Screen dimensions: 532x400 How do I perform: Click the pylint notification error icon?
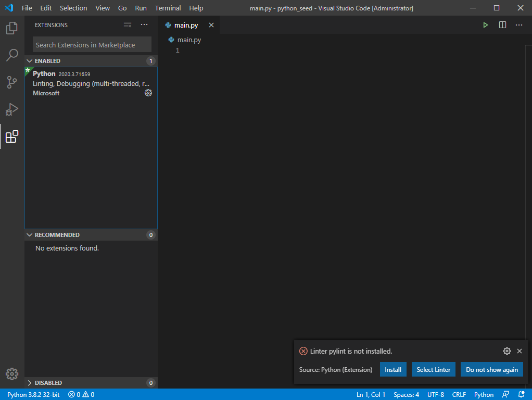tap(303, 351)
